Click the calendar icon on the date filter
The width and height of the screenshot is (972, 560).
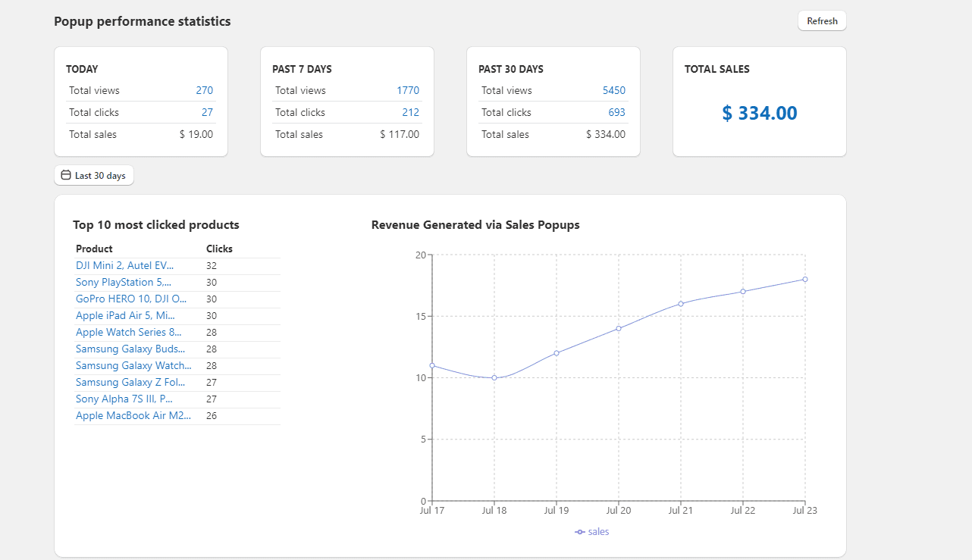click(x=64, y=174)
